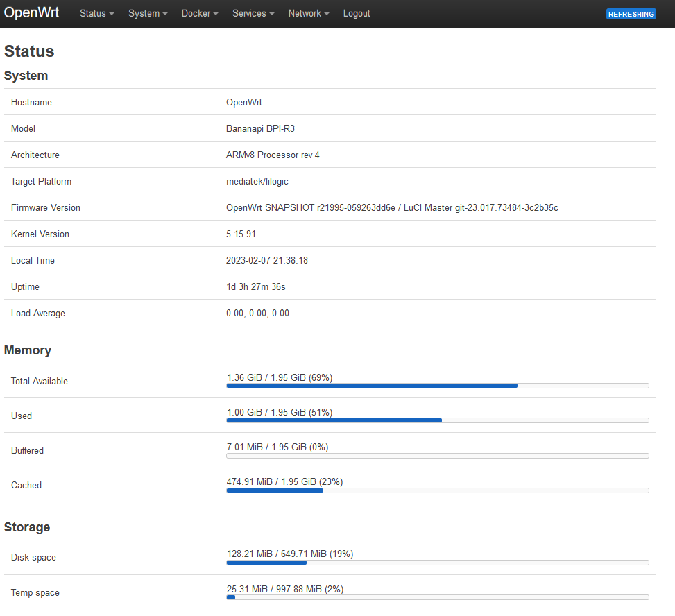Image resolution: width=675 pixels, height=616 pixels.
Task: Select the ARMv8 Processor rev 4 text
Action: coord(273,155)
